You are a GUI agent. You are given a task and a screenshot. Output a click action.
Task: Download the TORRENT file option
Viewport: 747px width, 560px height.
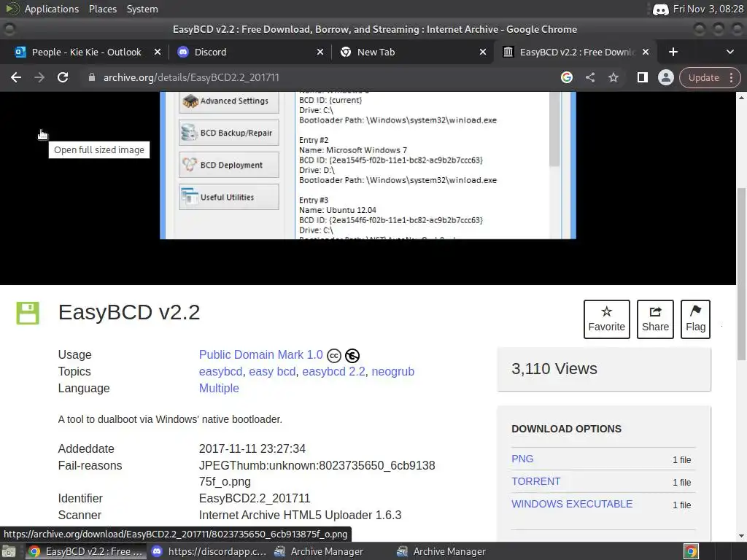pos(535,481)
